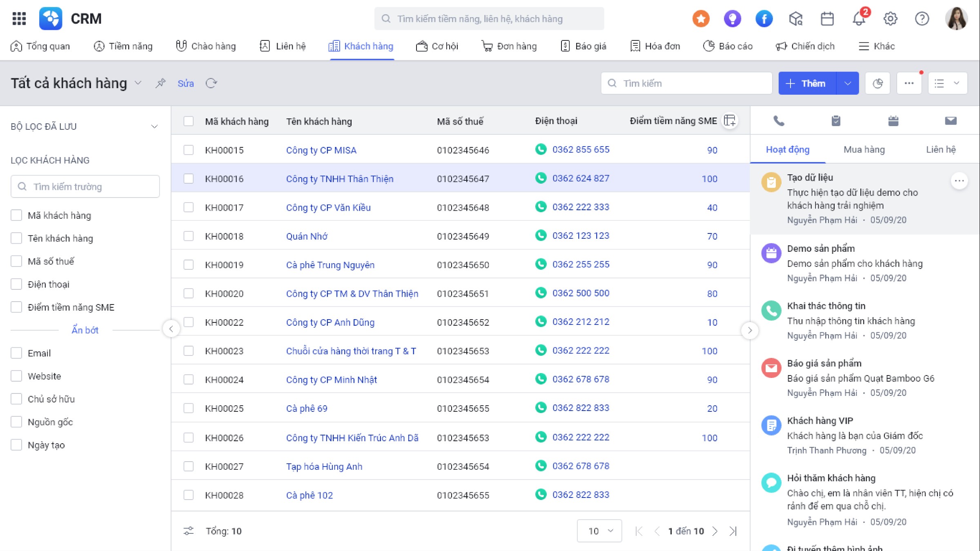980x551 pixels.
Task: Enable the Email filter checkbox
Action: (x=16, y=353)
